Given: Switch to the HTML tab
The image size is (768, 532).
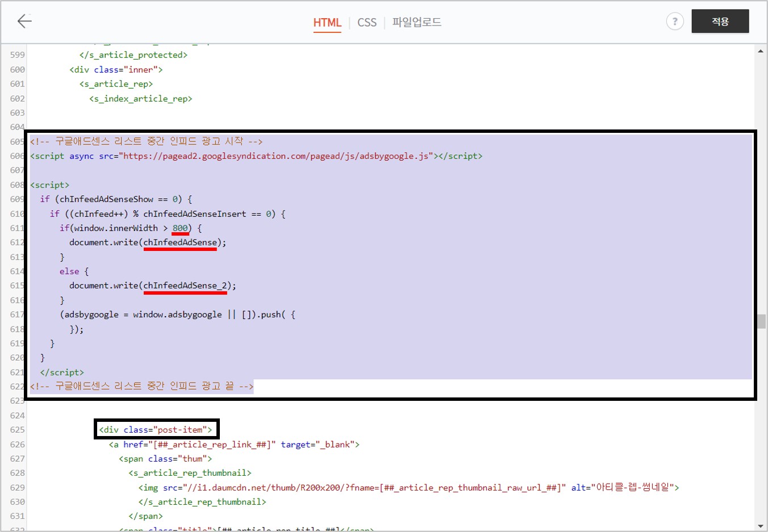Looking at the screenshot, I should pyautogui.click(x=327, y=23).
